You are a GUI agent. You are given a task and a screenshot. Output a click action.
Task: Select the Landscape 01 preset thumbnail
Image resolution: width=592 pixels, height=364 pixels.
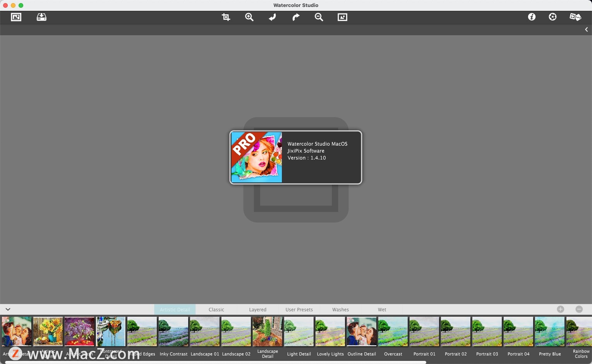tap(205, 331)
